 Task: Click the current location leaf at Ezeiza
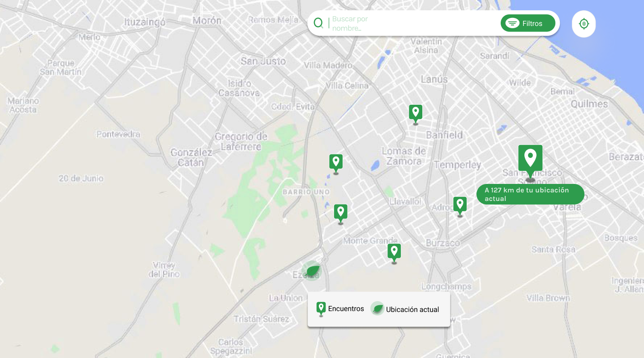pos(312,271)
